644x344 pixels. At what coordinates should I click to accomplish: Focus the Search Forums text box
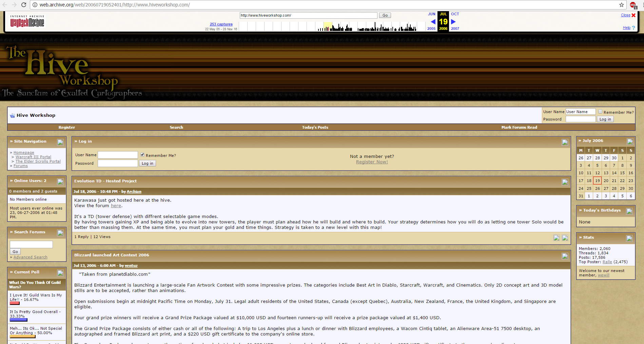(31, 245)
